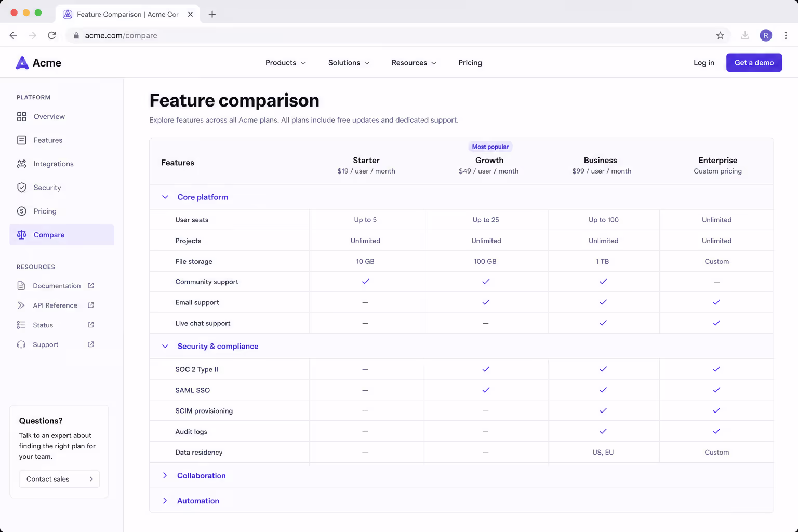Click the Pricing dollar icon in sidebar

pos(21,211)
